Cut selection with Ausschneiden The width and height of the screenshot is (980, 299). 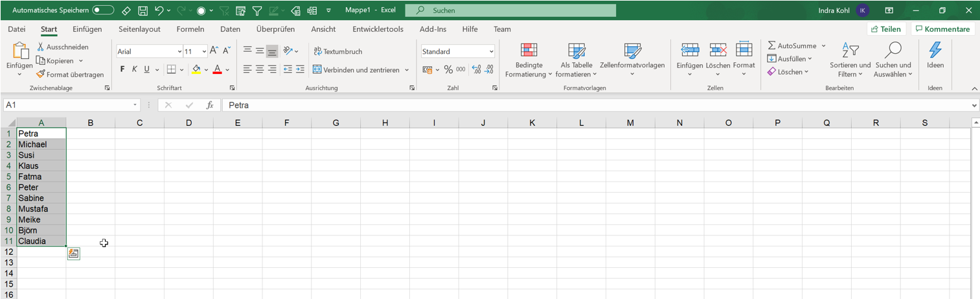[x=63, y=47]
